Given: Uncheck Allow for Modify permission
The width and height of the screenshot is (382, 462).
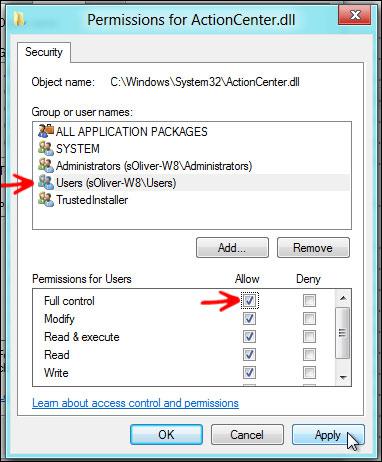Looking at the screenshot, I should click(249, 319).
